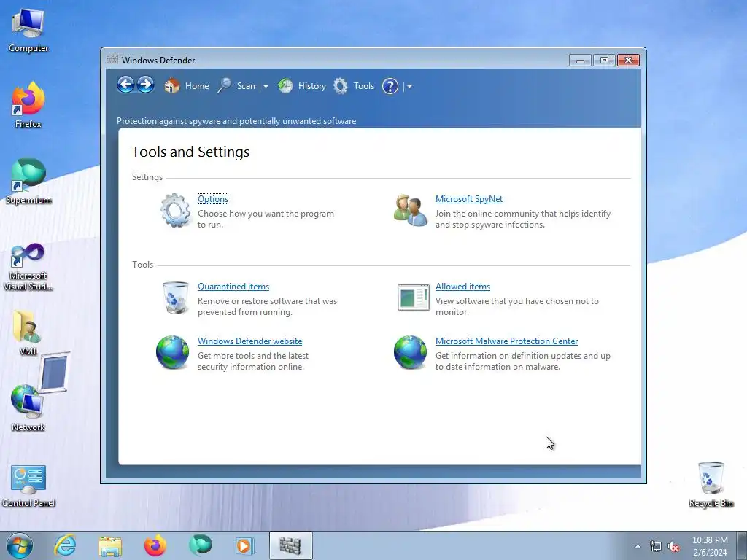
Task: Open the Quarantined items link
Action: point(233,286)
